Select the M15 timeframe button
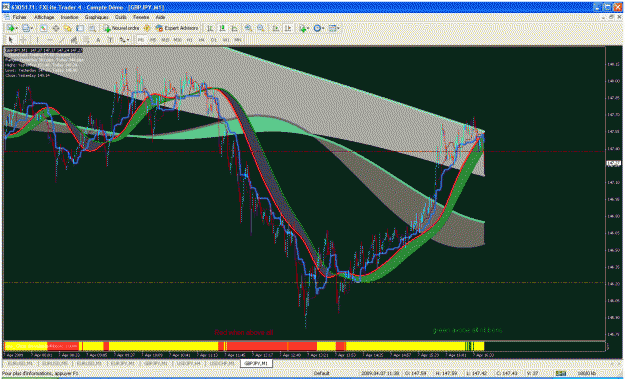The image size is (625, 379). [x=165, y=39]
